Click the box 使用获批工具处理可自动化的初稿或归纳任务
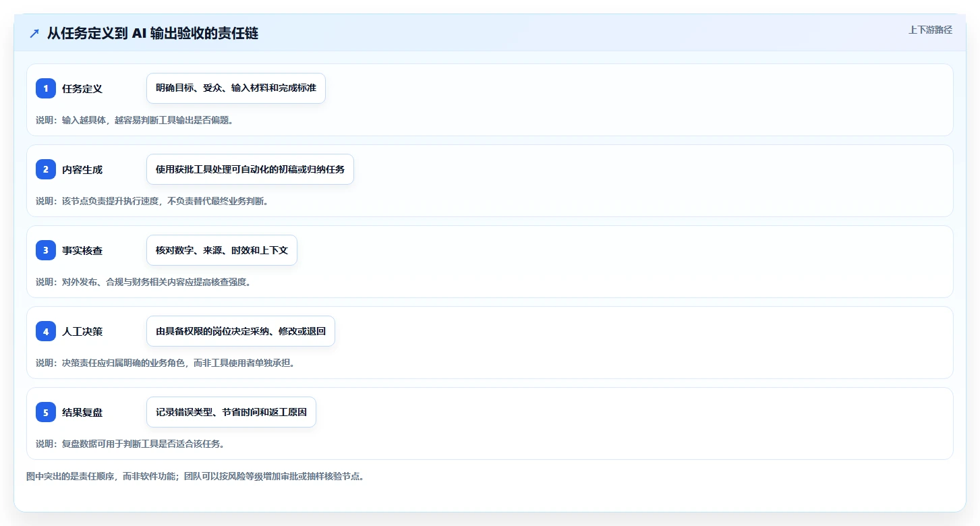 point(250,169)
